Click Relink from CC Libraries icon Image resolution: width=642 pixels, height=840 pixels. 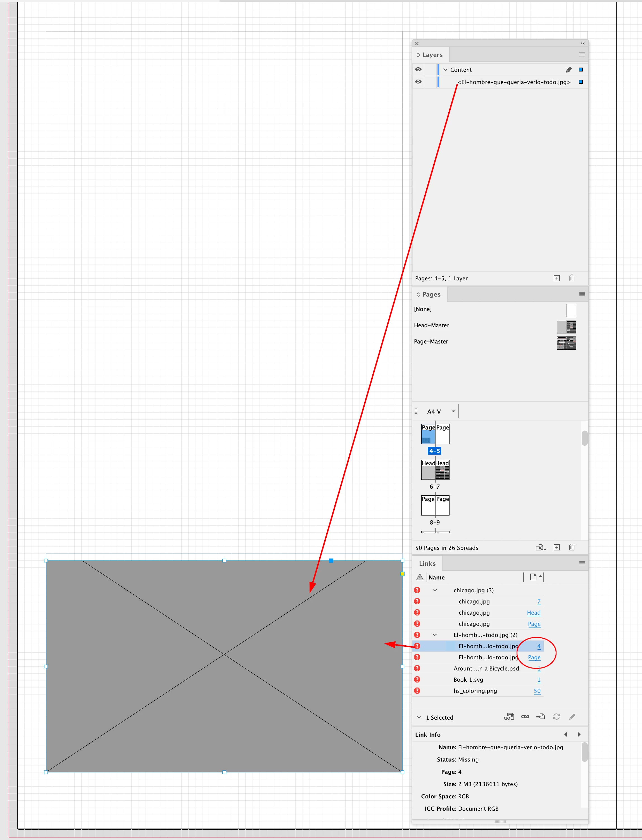pyautogui.click(x=509, y=717)
